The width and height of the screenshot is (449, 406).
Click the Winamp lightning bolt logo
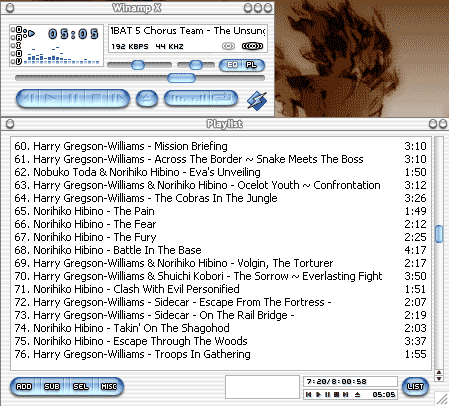click(x=257, y=100)
